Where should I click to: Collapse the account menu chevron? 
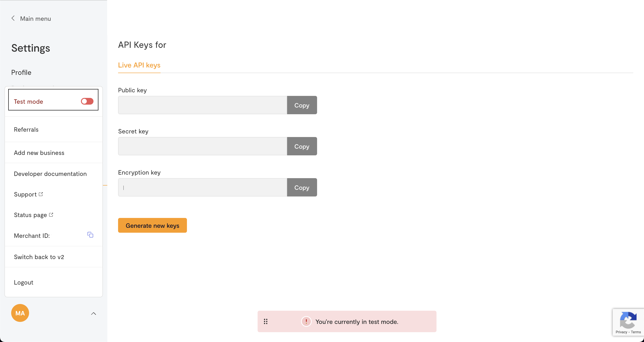(93, 313)
